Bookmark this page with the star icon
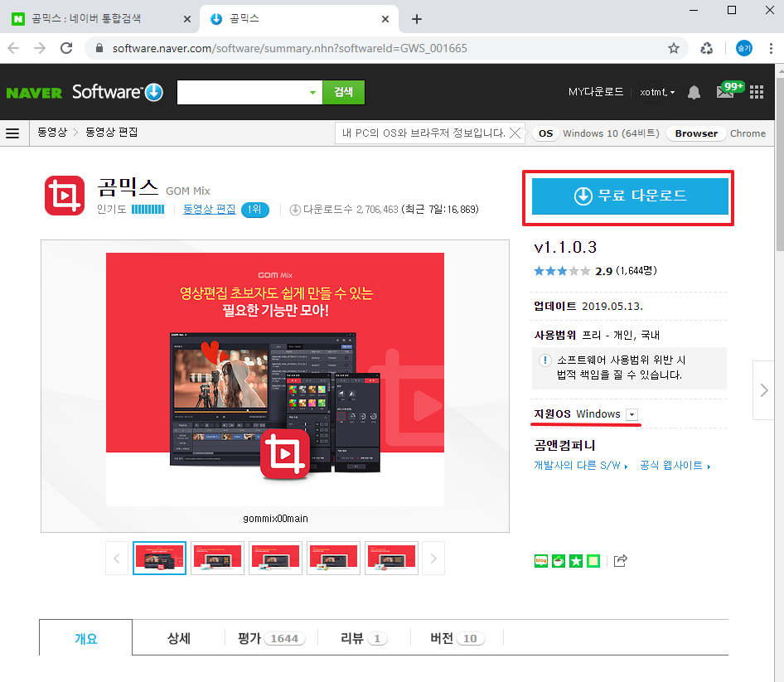784x682 pixels. point(674,48)
